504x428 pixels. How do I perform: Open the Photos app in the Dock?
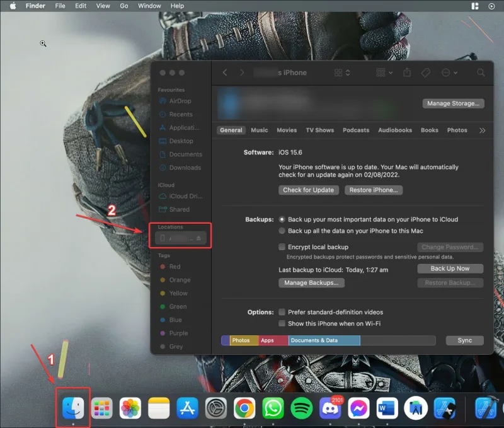click(130, 408)
